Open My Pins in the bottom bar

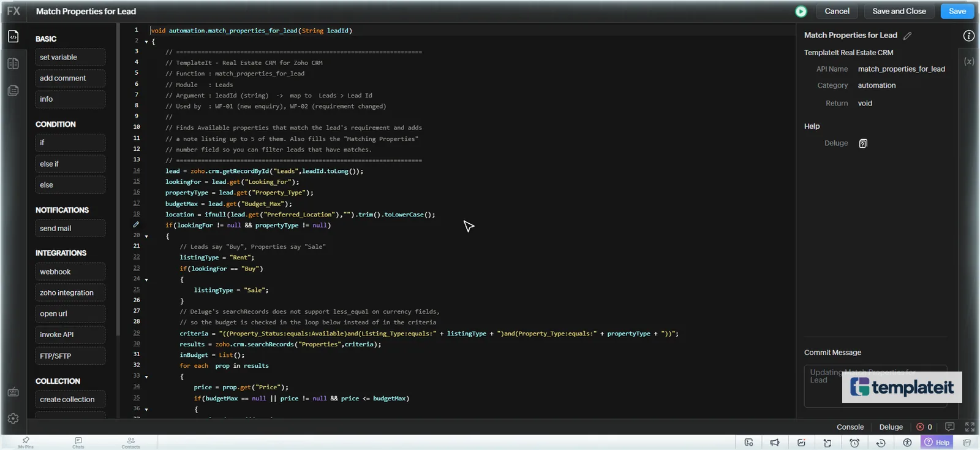pyautogui.click(x=26, y=443)
